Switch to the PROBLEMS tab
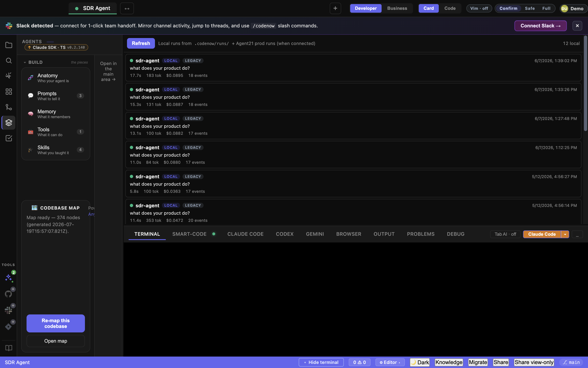 pyautogui.click(x=421, y=234)
